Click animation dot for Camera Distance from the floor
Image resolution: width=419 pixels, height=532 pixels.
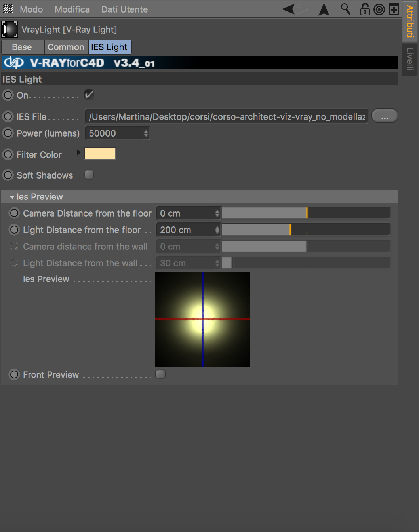click(14, 213)
